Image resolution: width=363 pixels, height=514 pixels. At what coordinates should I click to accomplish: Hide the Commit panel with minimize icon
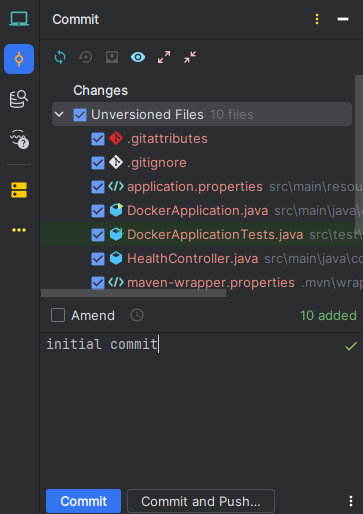(343, 19)
